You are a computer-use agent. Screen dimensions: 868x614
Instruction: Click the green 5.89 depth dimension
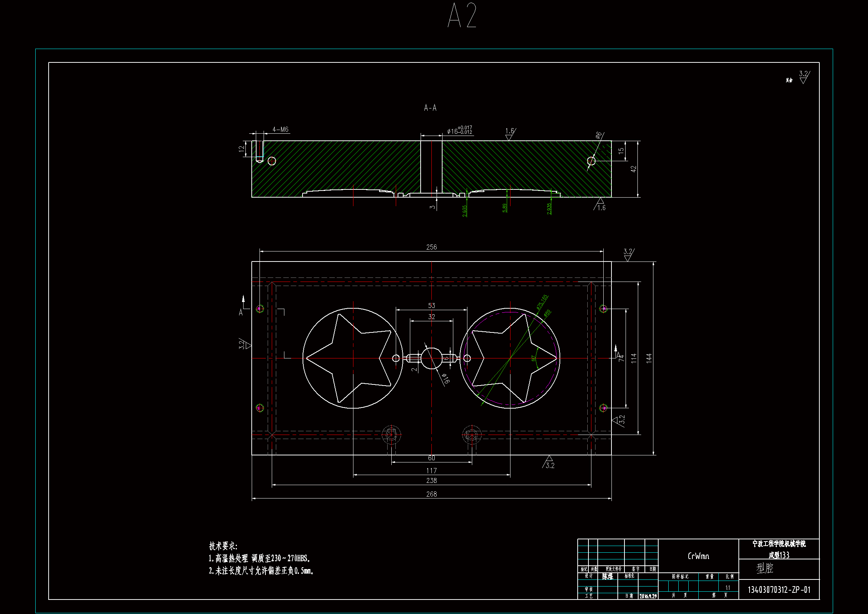pos(505,208)
